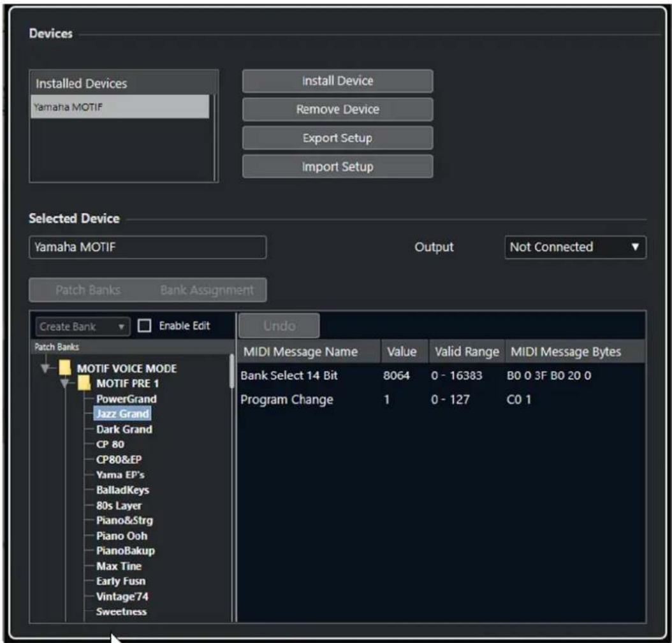The width and height of the screenshot is (672, 643).
Task: Click the Export Setup button
Action: [337, 138]
